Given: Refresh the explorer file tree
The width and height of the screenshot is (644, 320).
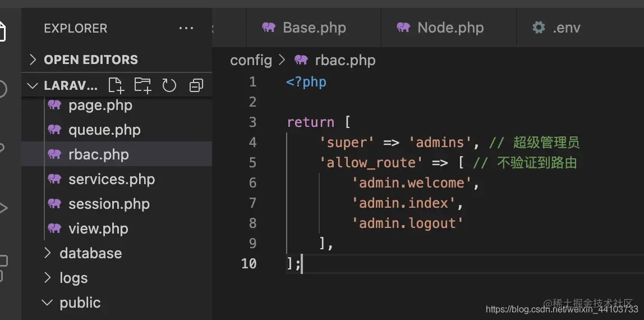Looking at the screenshot, I should pos(169,85).
